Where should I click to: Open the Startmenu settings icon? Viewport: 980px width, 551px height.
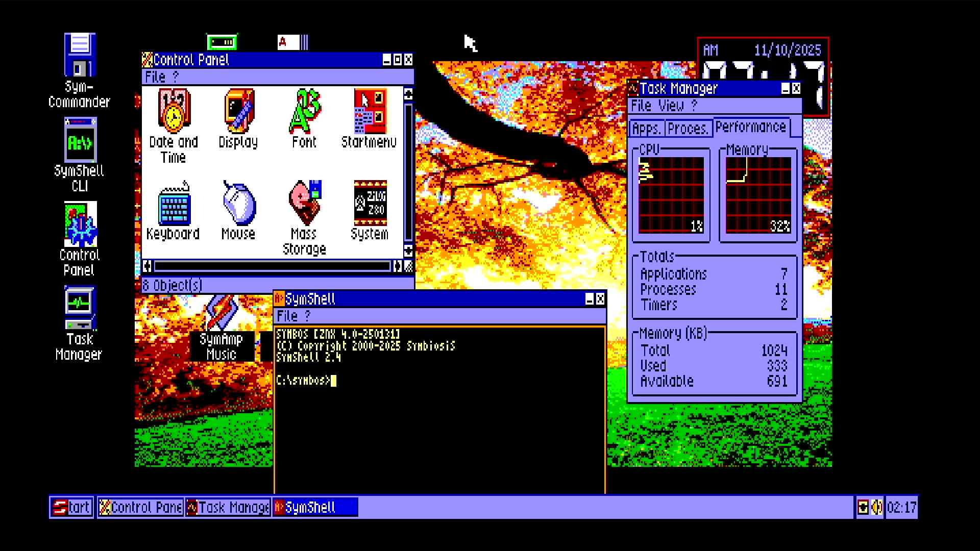tap(370, 111)
